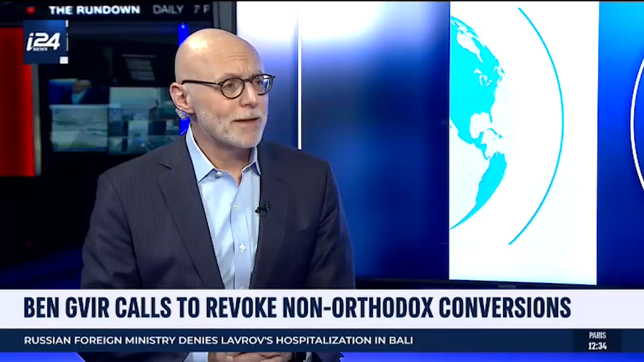Click the Russian Foreign Ministry ticker text
Image resolution: width=644 pixels, height=362 pixels.
coord(218,341)
